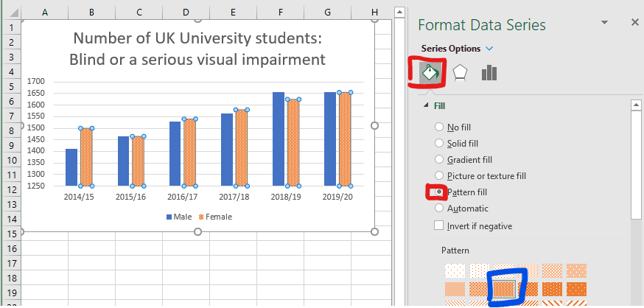
Task: Enable the Invert if negative checkbox
Action: [x=440, y=225]
